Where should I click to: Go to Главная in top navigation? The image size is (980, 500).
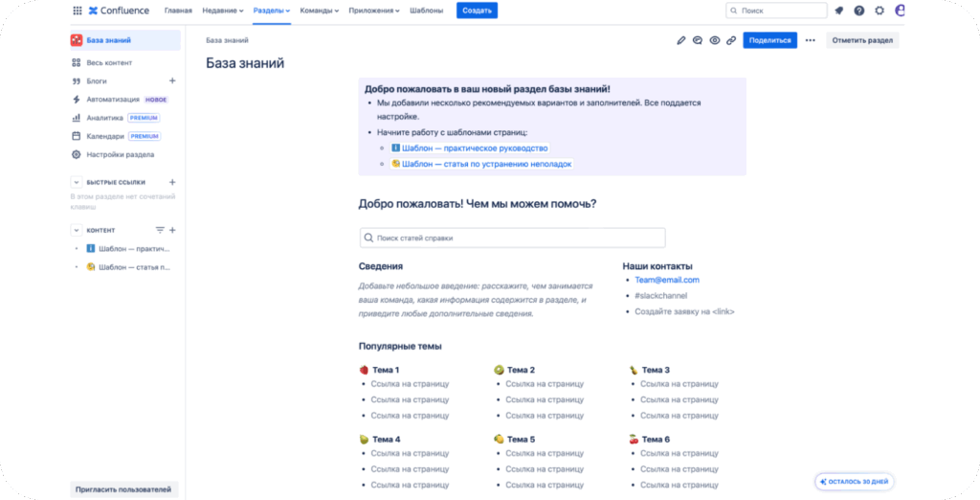[x=177, y=11]
